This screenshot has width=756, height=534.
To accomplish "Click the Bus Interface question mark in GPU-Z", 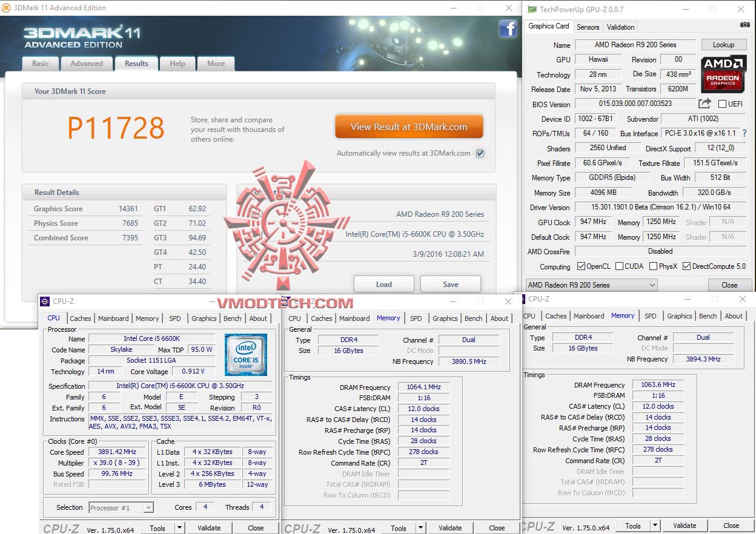I will 744,133.
